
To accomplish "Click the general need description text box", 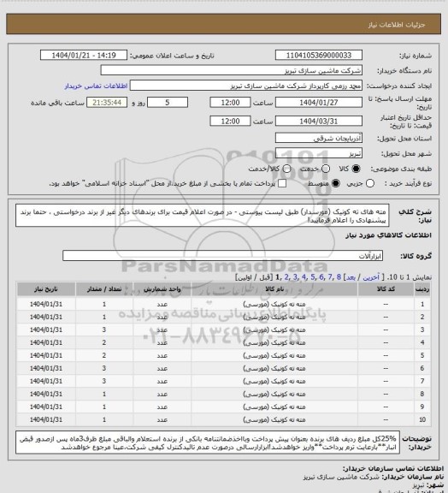I will 203,216.
